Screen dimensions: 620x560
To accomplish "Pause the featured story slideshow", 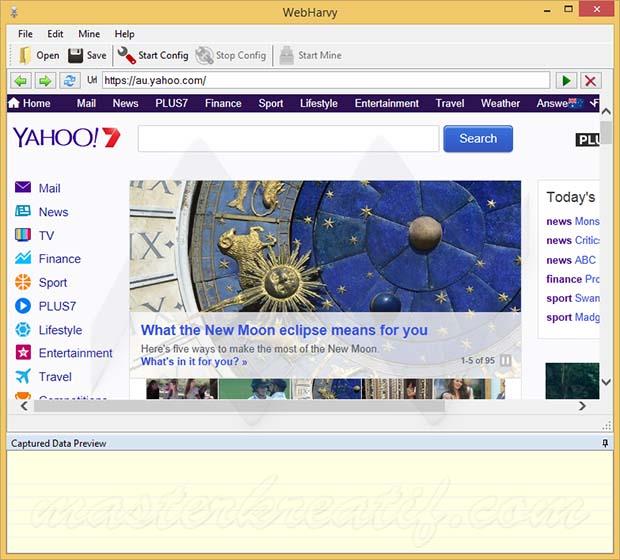I will click(505, 360).
